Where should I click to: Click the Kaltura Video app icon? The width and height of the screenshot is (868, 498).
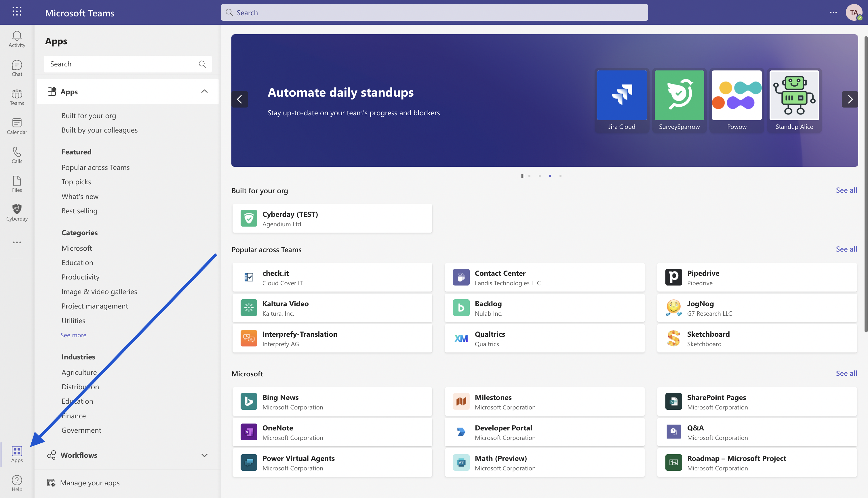[x=249, y=307]
